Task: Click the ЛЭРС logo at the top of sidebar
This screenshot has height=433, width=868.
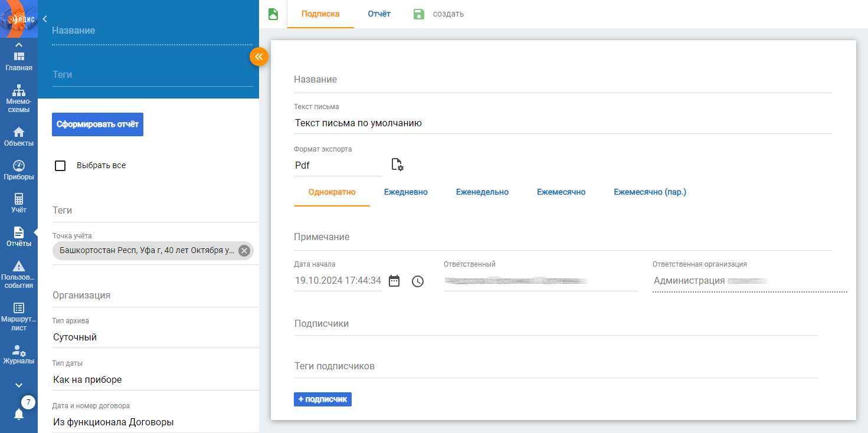Action: tap(19, 19)
